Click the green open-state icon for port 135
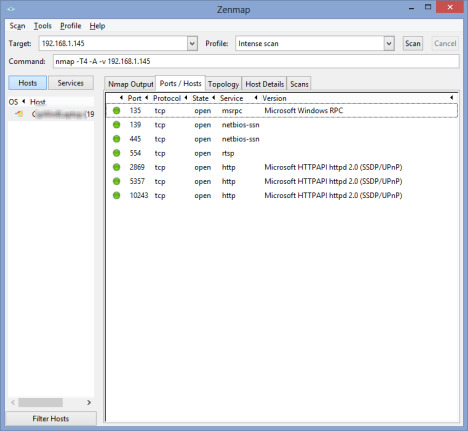This screenshot has height=431, width=468. (116, 110)
